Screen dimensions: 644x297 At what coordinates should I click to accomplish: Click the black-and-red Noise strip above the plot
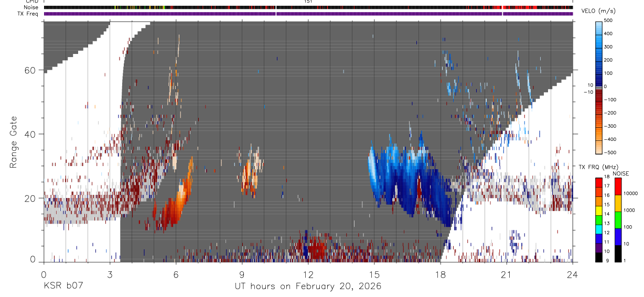click(x=308, y=7)
